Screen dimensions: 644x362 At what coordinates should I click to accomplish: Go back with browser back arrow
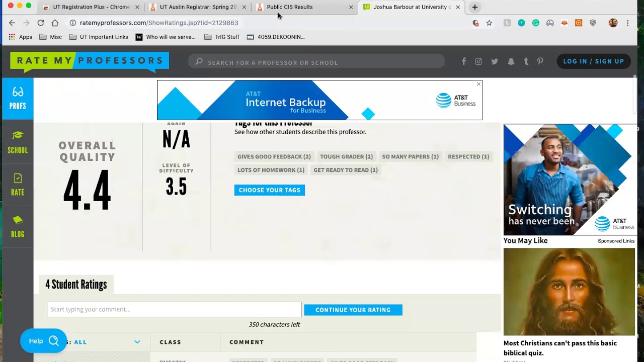[12, 23]
